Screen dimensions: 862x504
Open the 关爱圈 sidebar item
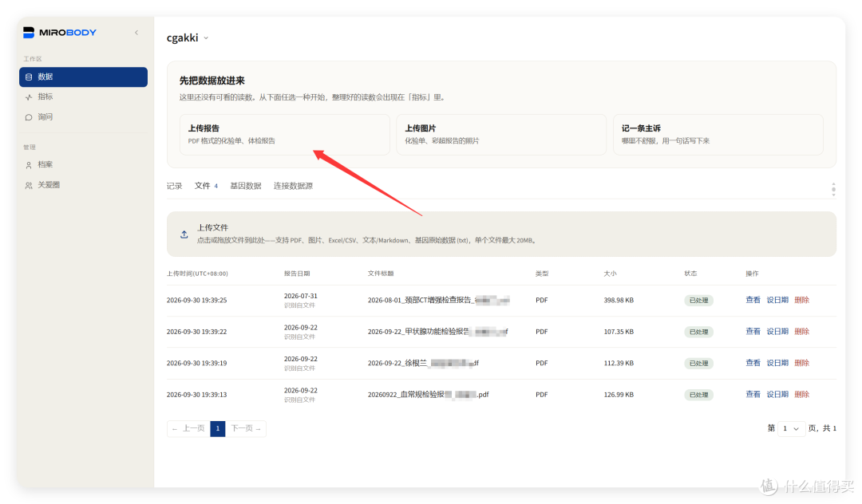pyautogui.click(x=84, y=185)
